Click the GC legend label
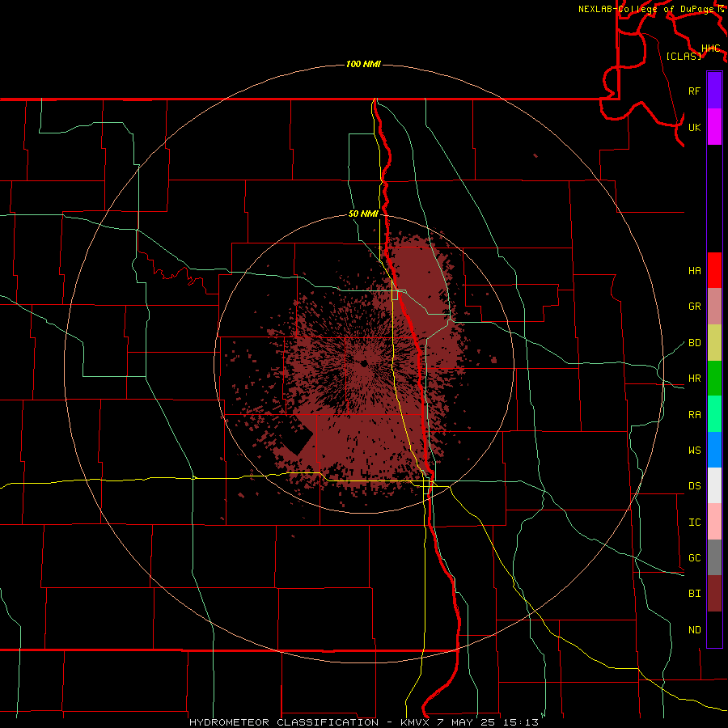 (695, 558)
